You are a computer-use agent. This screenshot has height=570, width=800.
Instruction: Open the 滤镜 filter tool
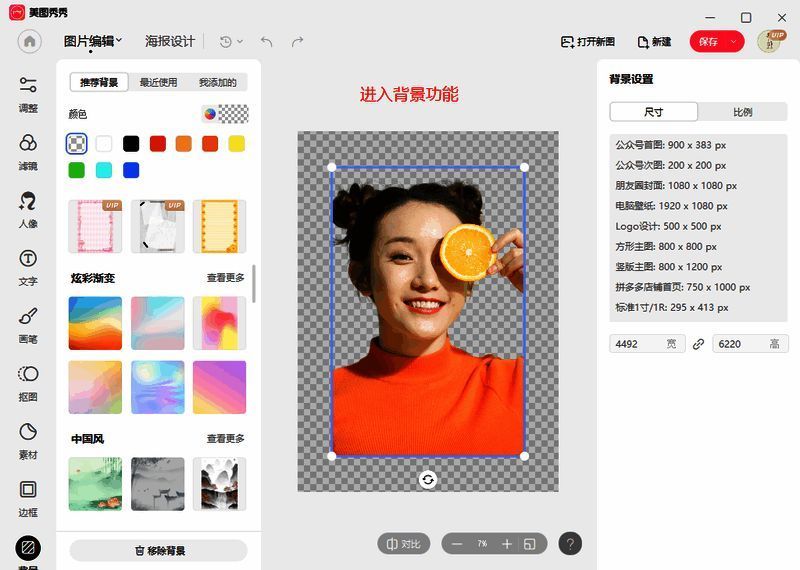coord(28,152)
